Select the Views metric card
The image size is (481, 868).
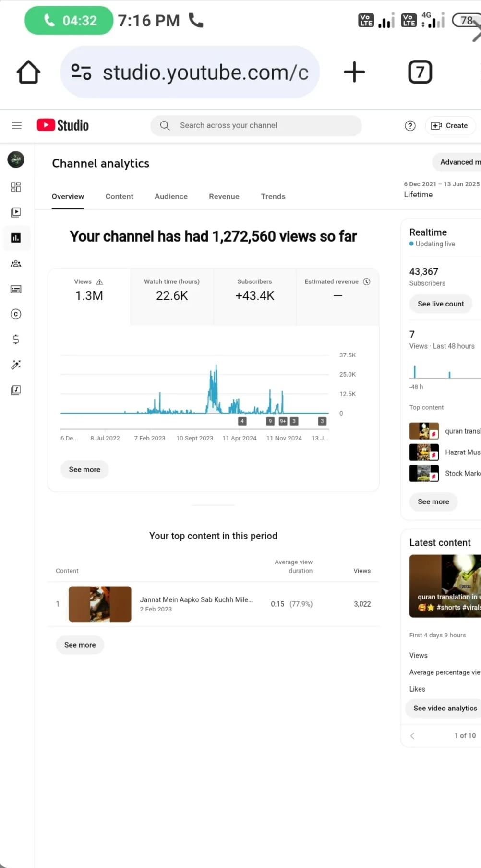89,297
